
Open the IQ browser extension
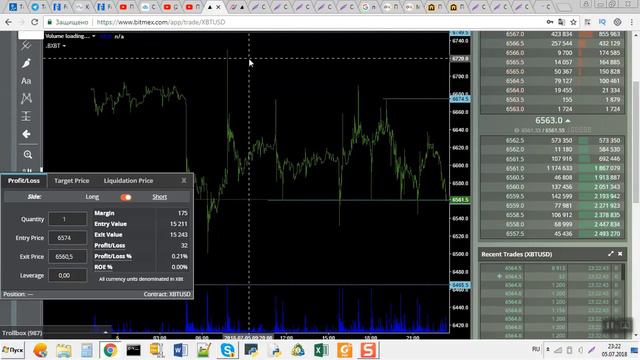pos(602,22)
